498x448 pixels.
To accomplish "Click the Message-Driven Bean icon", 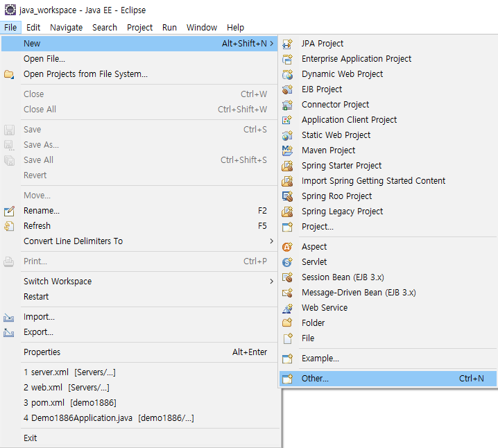I will pyautogui.click(x=287, y=293).
